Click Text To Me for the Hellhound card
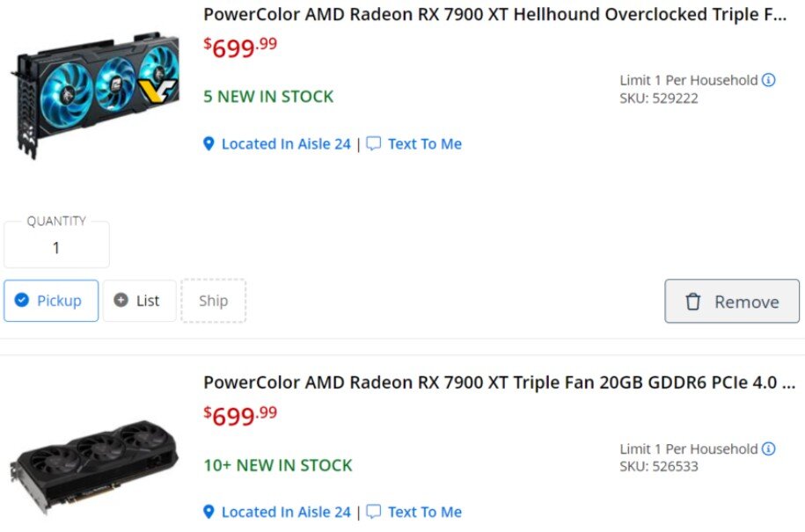Viewport: 805px width, 532px height. [424, 143]
